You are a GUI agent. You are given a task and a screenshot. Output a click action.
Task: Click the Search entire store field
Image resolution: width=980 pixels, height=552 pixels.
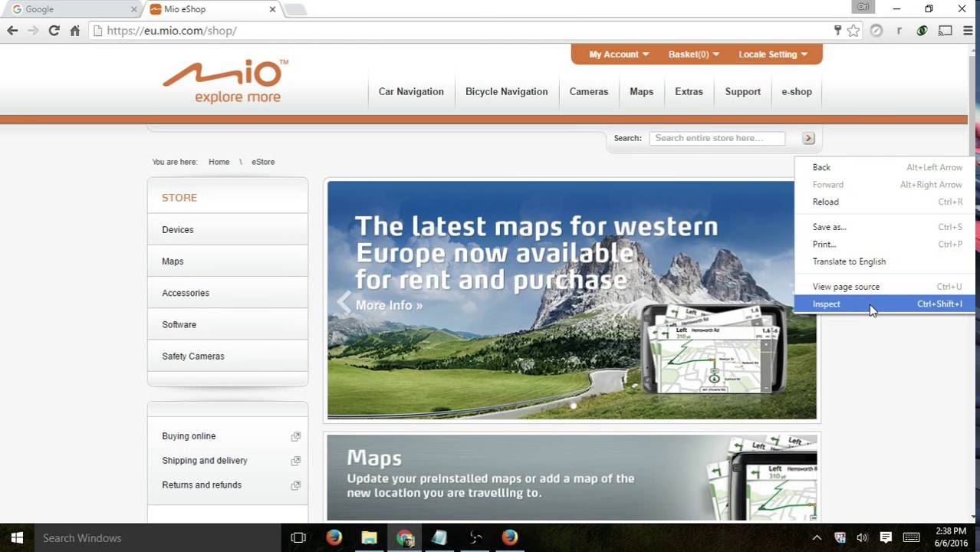pyautogui.click(x=717, y=138)
